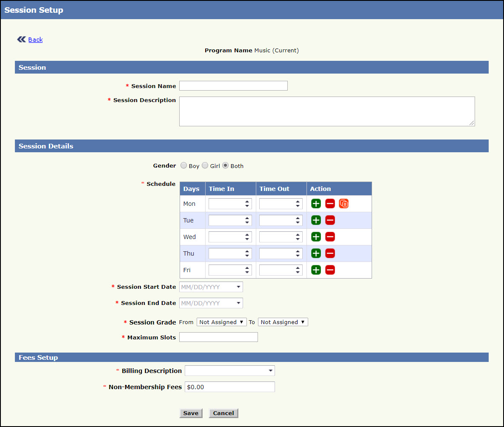Screen dimensions: 504x427
Task: Click the Save button
Action: 191,413
